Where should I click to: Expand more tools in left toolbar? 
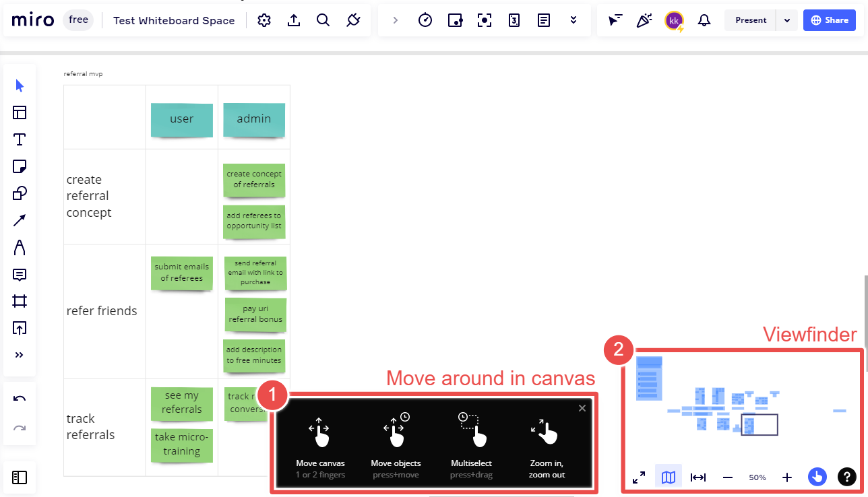click(x=20, y=355)
